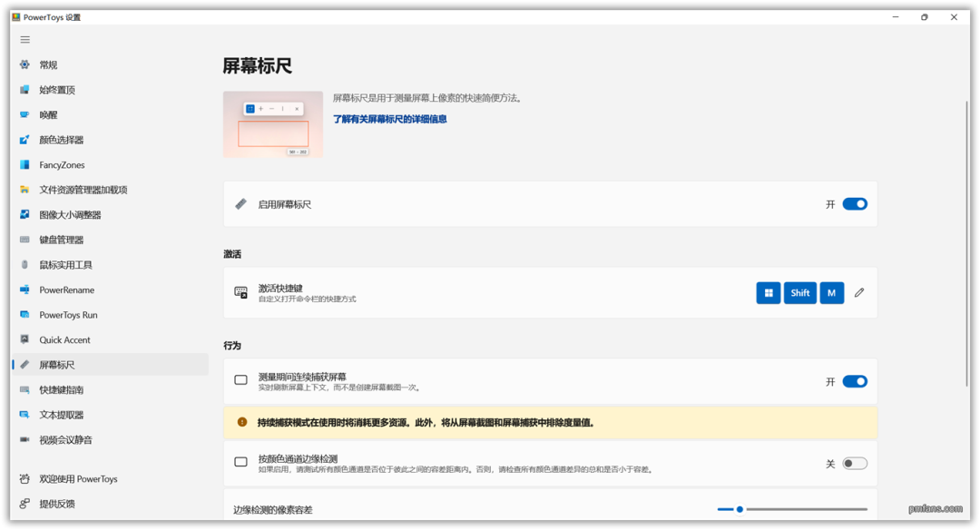Go to the FancyZones page

click(111, 164)
